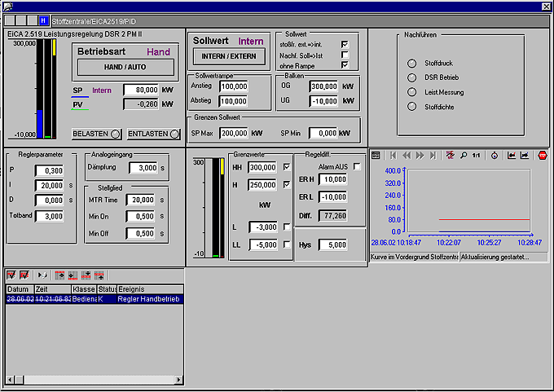Viewport: 554px width, 392px height.
Task: Check the Alarm AUS checkbox
Action: point(357,166)
